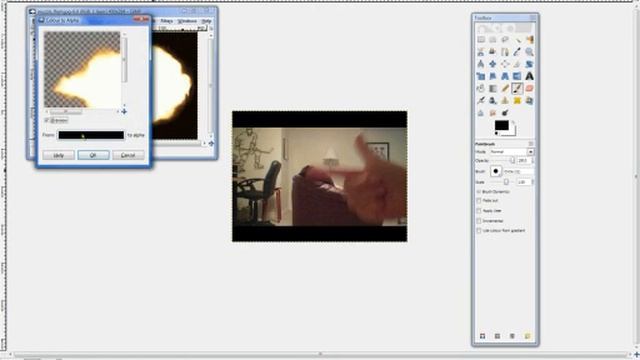Select the Eraser tool
The height and width of the screenshot is (360, 640).
pos(529,89)
